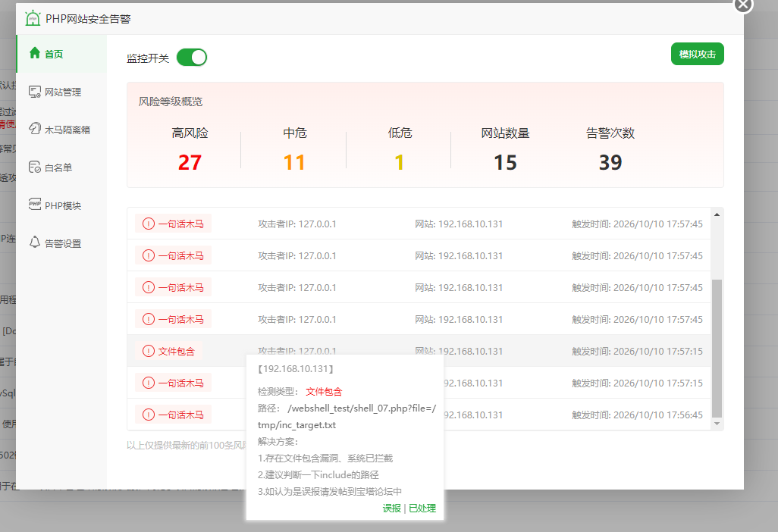The image size is (778, 532).
Task: Click the 高风险 count 27
Action: pos(190,163)
